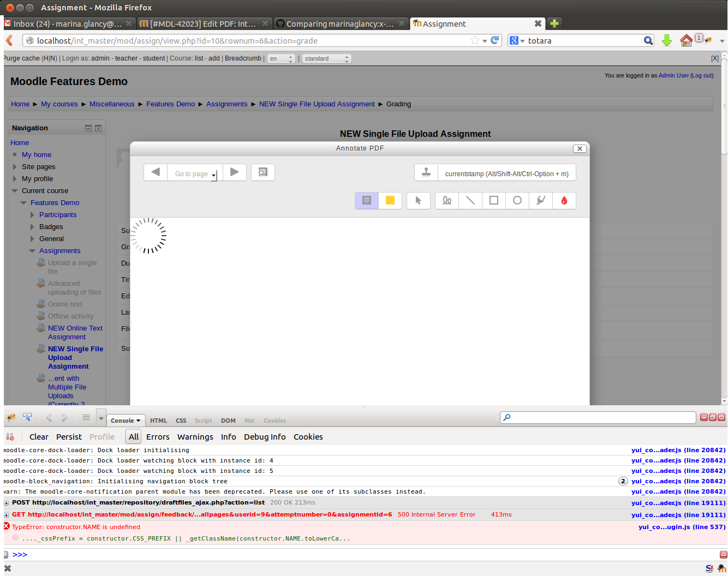Select the highlighter tool
The height and width of the screenshot is (576, 728).
(541, 201)
